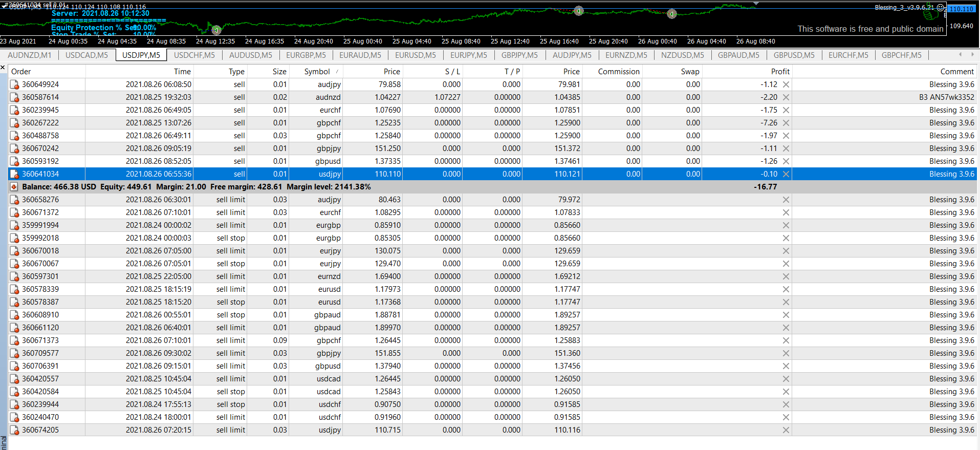The image size is (980, 450).
Task: Sort orders by the Comment column header
Action: pos(884,72)
